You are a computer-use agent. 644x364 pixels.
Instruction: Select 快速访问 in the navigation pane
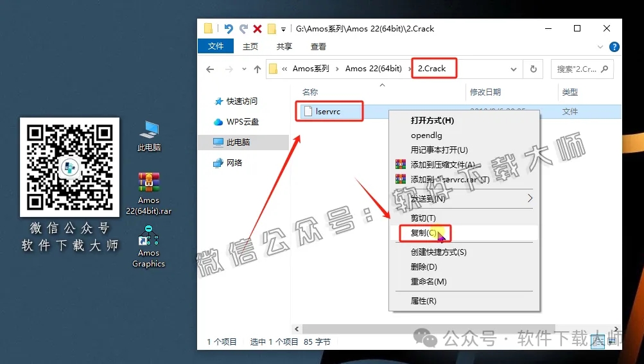click(x=236, y=101)
